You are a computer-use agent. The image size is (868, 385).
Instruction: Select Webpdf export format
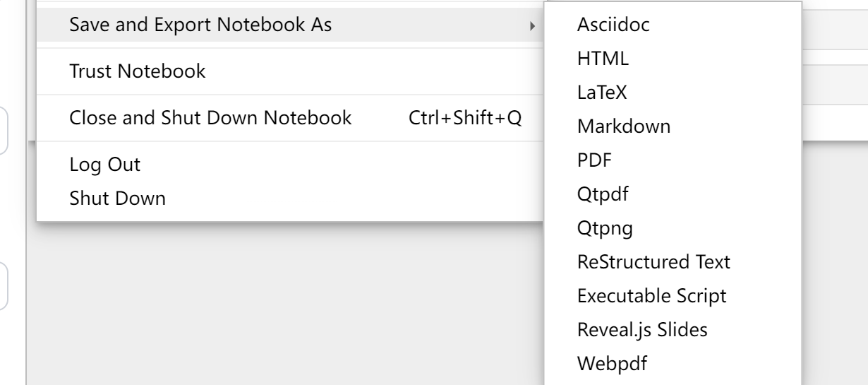pyautogui.click(x=612, y=364)
